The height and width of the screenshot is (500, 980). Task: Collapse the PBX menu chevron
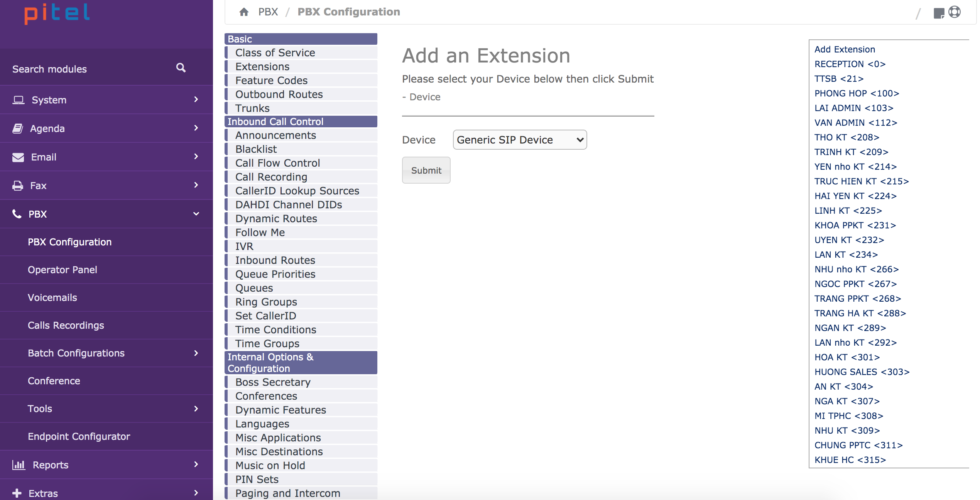(x=196, y=214)
